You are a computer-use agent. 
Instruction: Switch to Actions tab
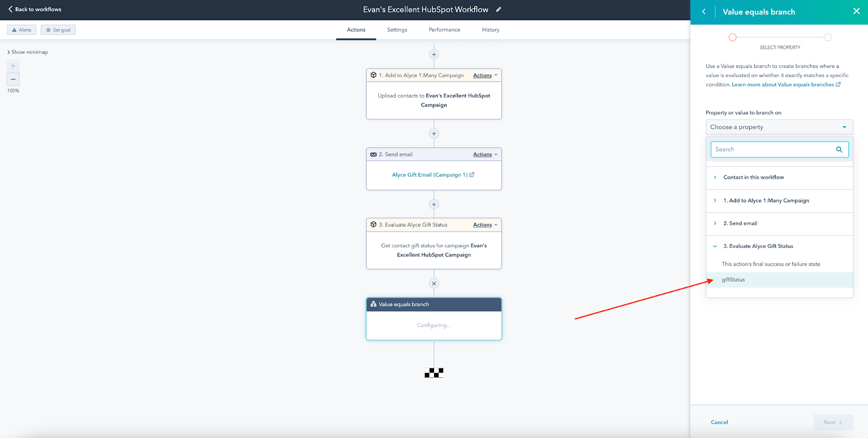(x=356, y=30)
